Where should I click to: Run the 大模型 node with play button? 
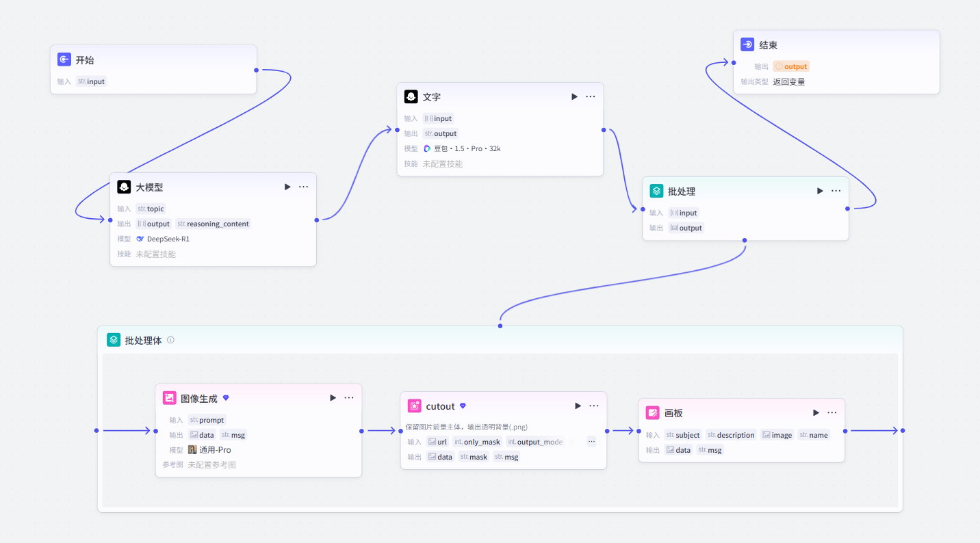coord(287,187)
